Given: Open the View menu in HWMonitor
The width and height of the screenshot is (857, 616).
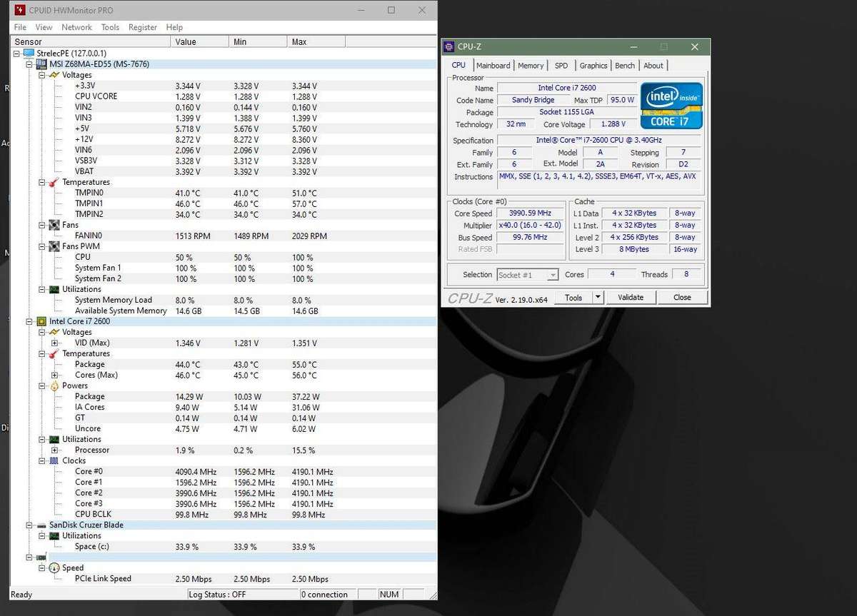Looking at the screenshot, I should pos(44,27).
